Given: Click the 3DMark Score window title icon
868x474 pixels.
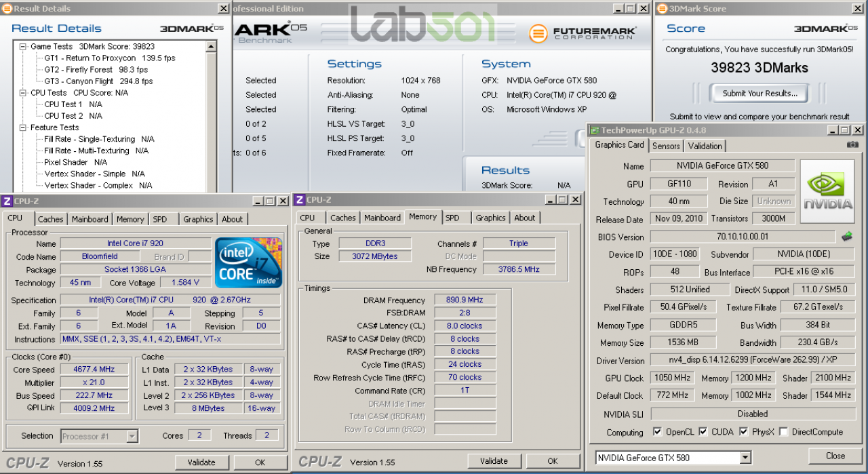Looking at the screenshot, I should click(x=662, y=9).
